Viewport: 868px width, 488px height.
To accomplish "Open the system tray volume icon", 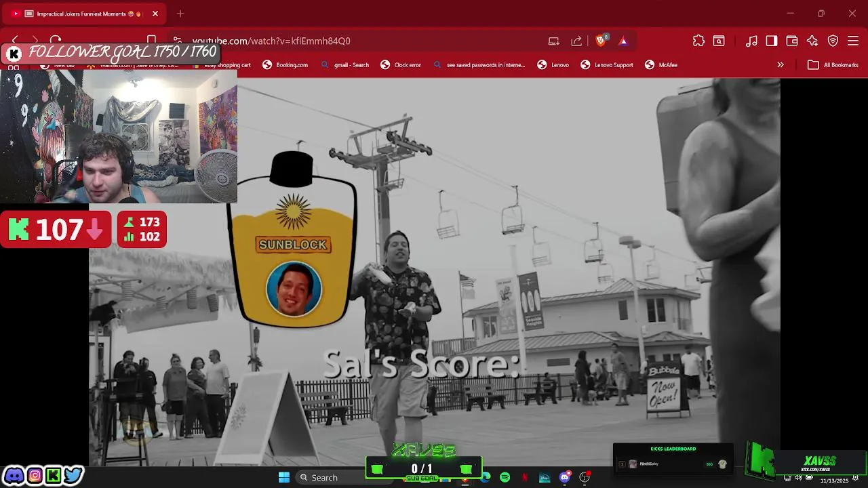I will [x=798, y=478].
